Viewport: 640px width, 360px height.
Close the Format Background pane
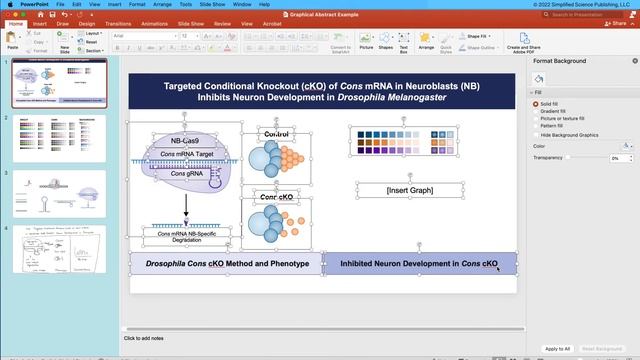click(x=635, y=61)
